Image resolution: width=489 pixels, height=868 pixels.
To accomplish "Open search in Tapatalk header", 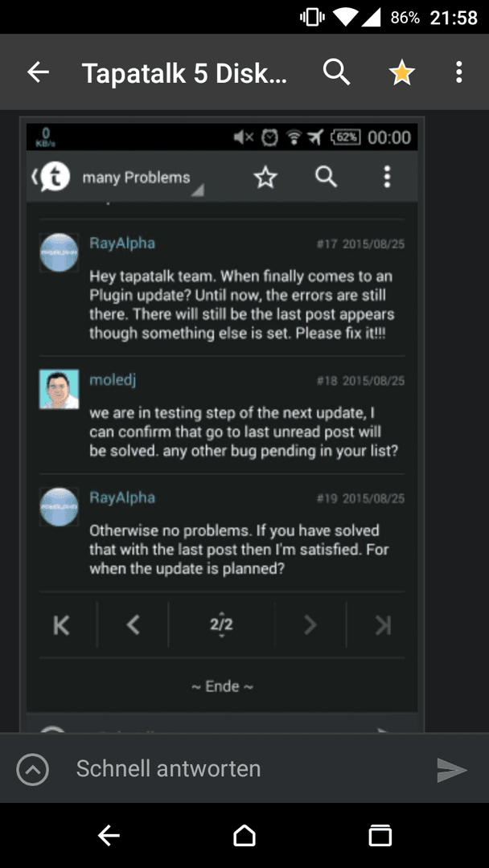I will [337, 72].
